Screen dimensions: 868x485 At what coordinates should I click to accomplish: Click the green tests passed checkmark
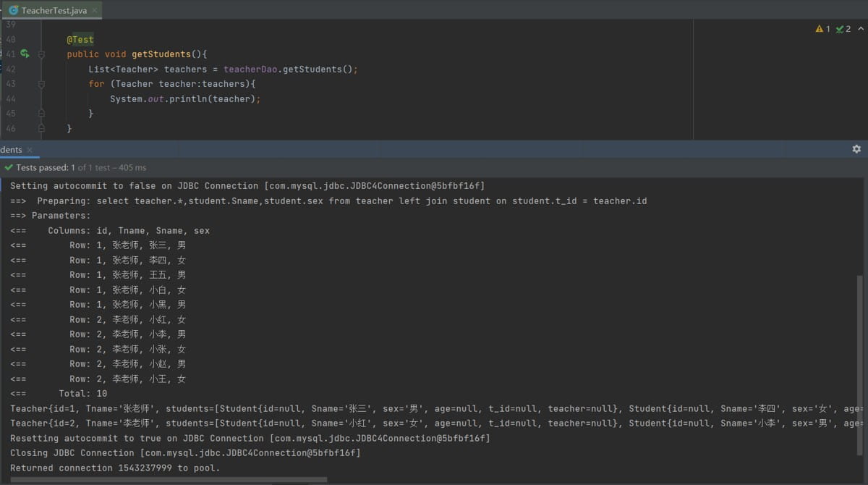(9, 167)
